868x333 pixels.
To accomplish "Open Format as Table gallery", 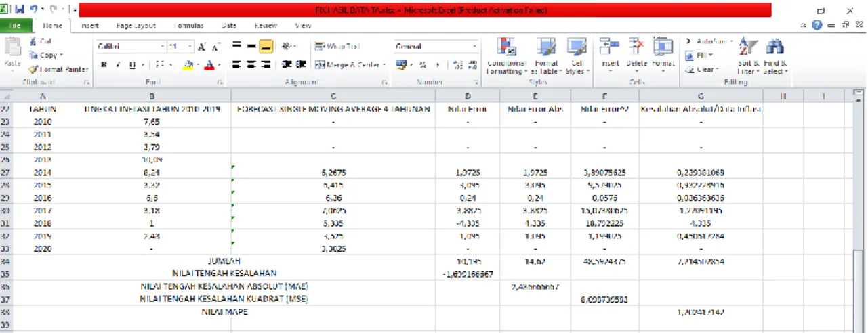I will 545,56.
